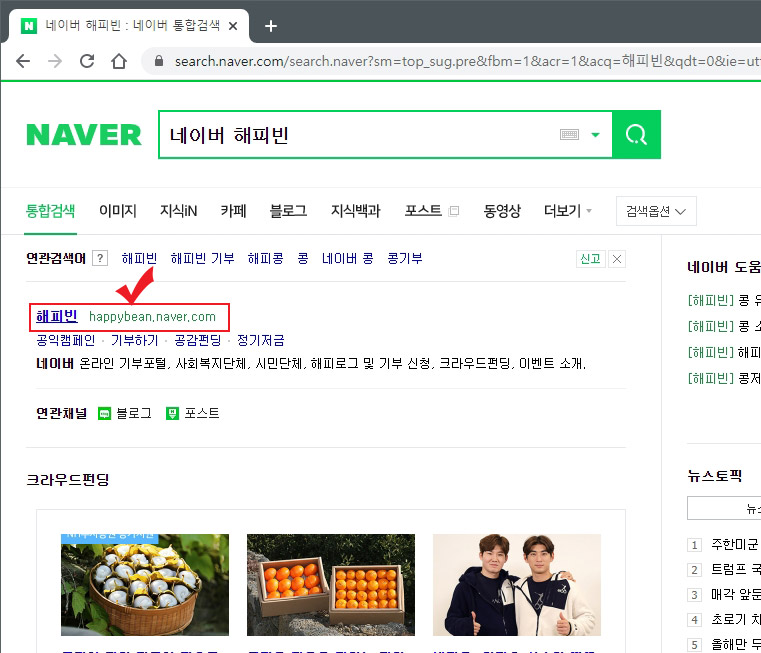
Task: Click the 포스트 related channel link
Action: pos(202,414)
